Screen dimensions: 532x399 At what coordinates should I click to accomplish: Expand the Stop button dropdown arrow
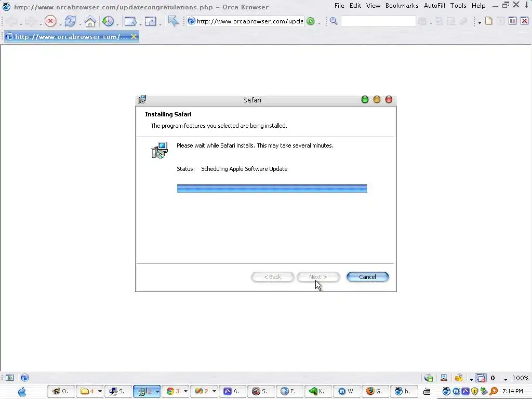60,24
